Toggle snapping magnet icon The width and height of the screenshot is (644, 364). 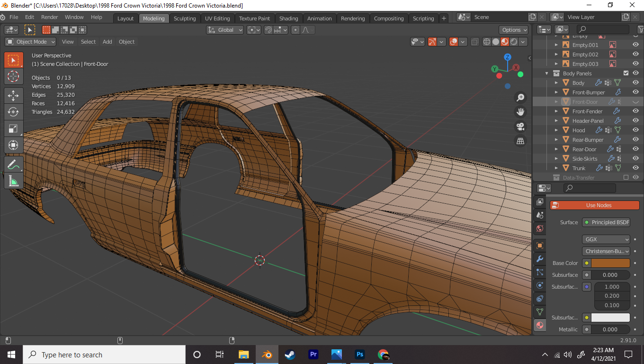(x=268, y=30)
